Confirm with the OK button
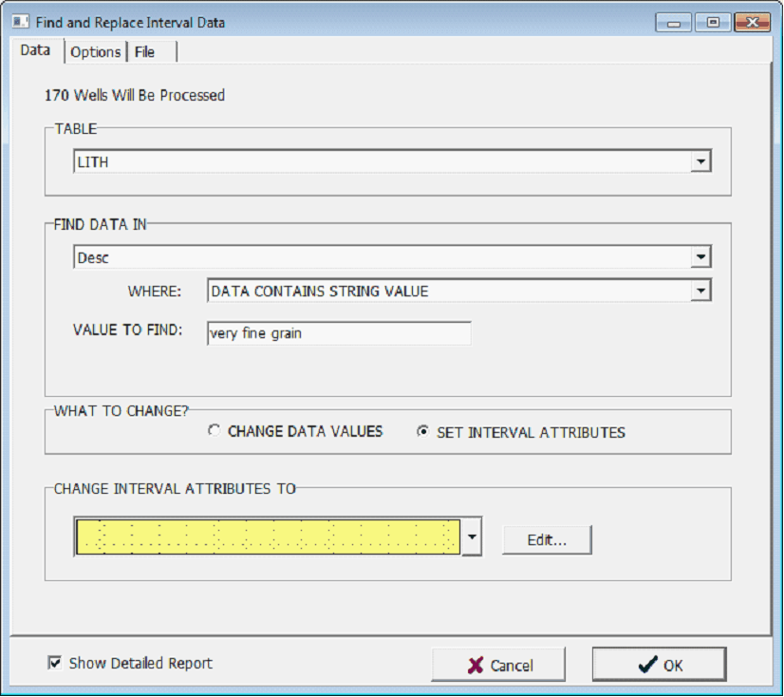This screenshot has width=784, height=697. (659, 665)
